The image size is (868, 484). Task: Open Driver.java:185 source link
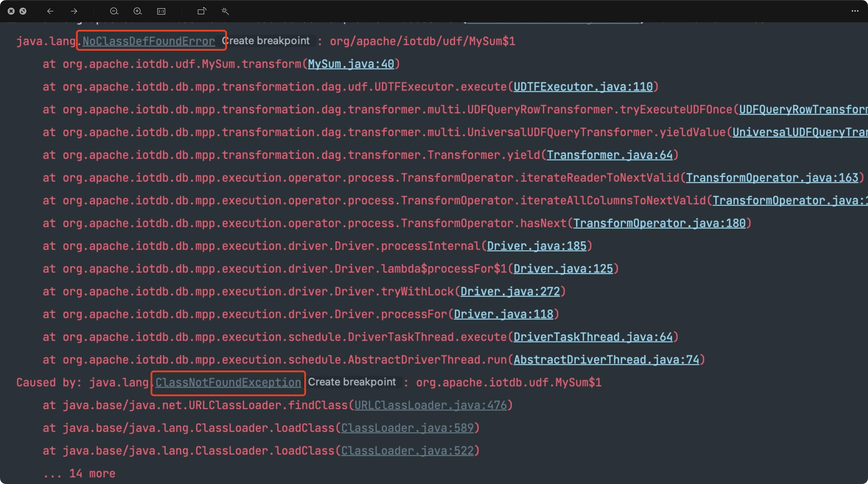click(x=537, y=246)
